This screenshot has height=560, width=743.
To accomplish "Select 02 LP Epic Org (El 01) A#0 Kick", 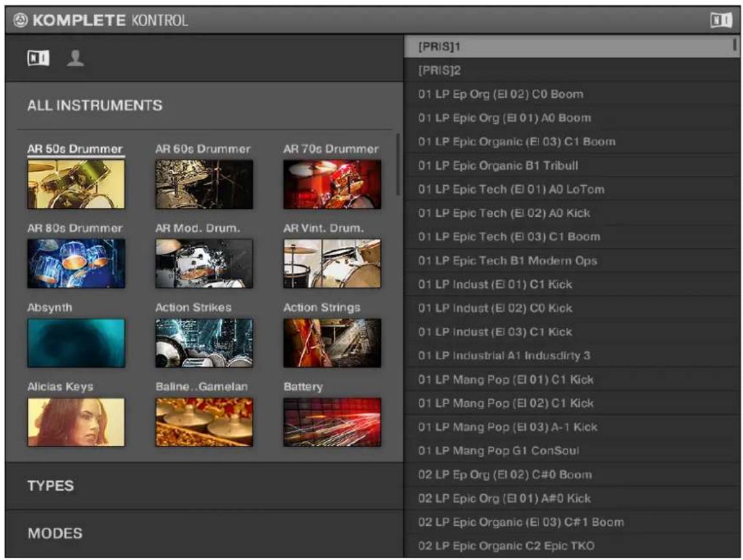I will click(571, 499).
